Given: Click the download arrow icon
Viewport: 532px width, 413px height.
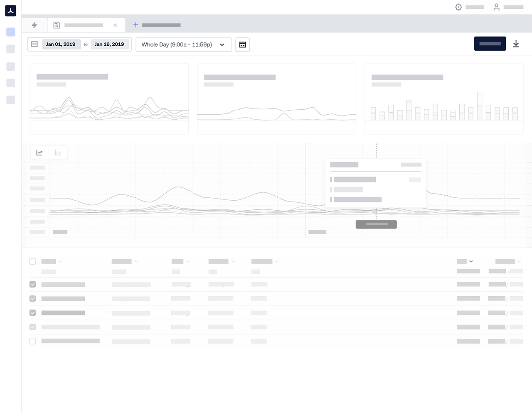Looking at the screenshot, I should click(516, 44).
